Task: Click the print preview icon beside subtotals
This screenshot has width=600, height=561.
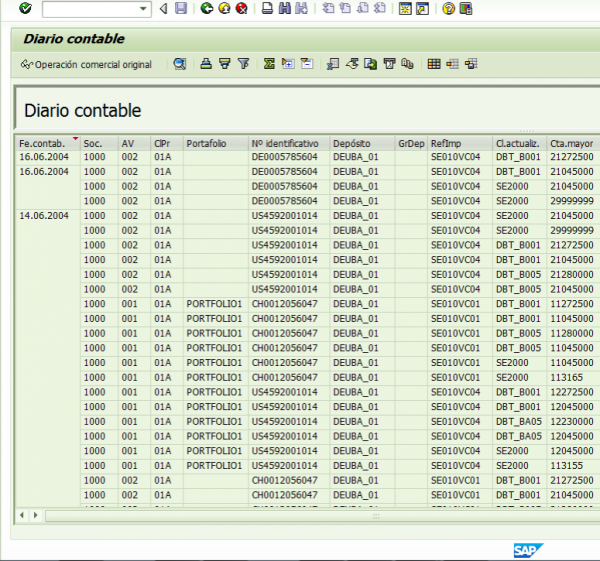Action: [x=333, y=64]
